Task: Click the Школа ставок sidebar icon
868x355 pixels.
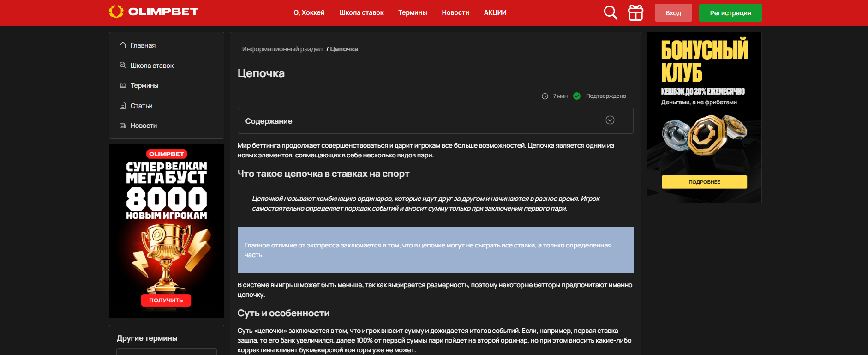Action: pyautogui.click(x=123, y=65)
